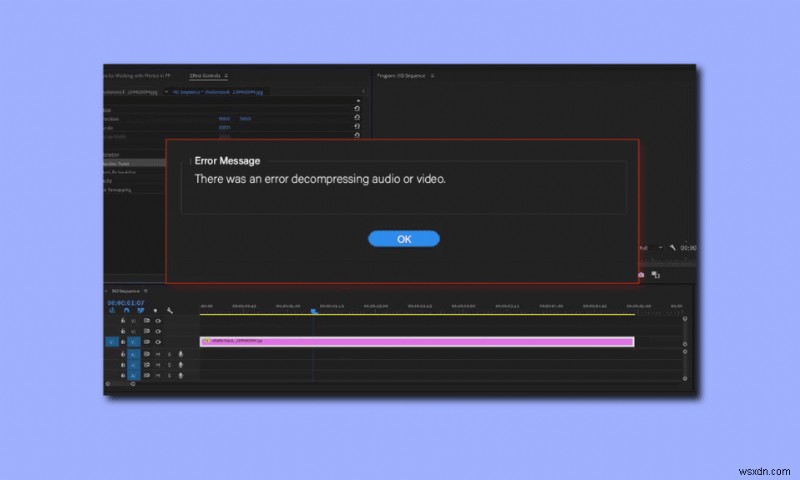
Task: Click the V1 source patching indicator
Action: point(112,342)
